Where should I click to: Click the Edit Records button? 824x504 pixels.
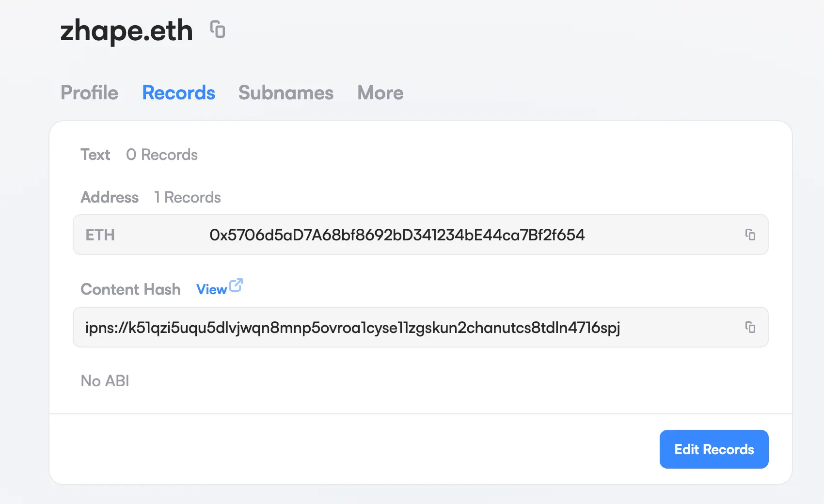tap(713, 449)
